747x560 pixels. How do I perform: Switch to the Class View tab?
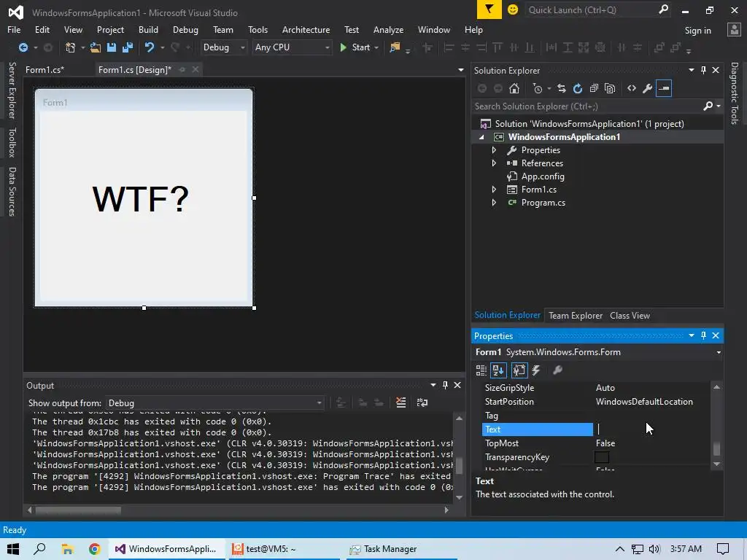630,315
